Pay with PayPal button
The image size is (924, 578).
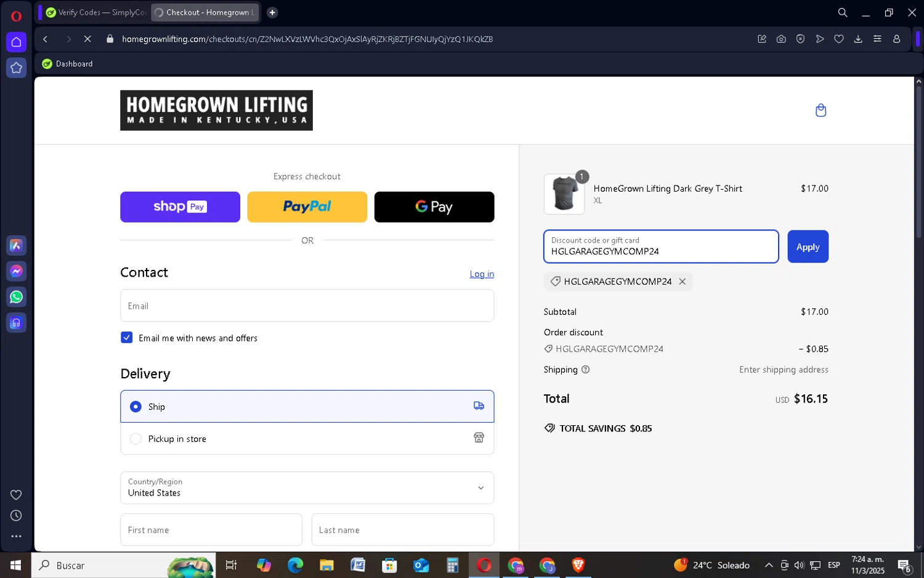(x=307, y=207)
